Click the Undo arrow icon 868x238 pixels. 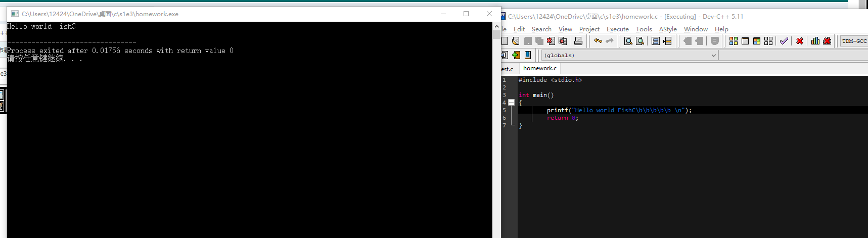[x=598, y=41]
